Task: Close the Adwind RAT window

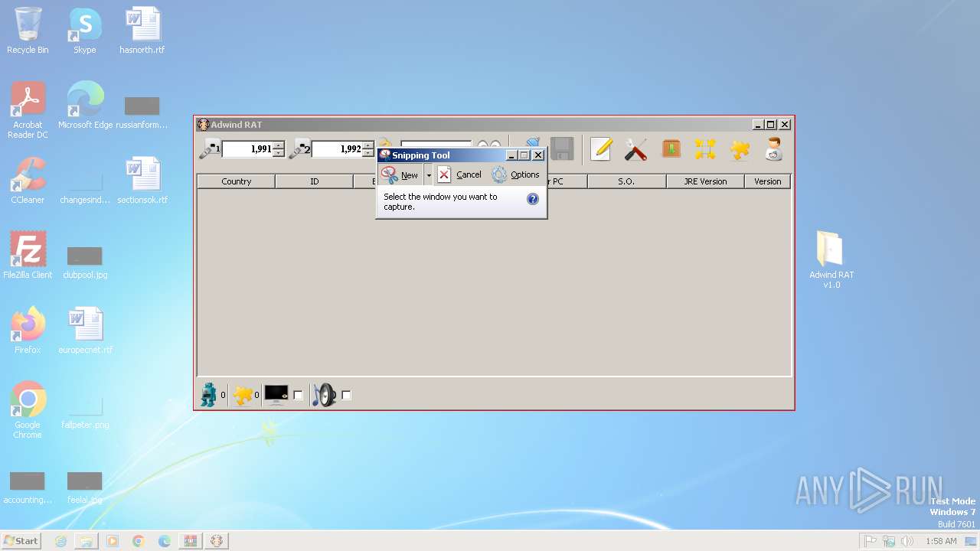Action: click(x=785, y=125)
